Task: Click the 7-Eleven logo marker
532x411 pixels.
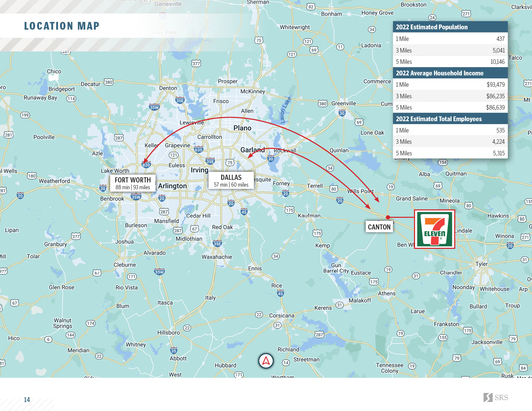Action: click(435, 229)
